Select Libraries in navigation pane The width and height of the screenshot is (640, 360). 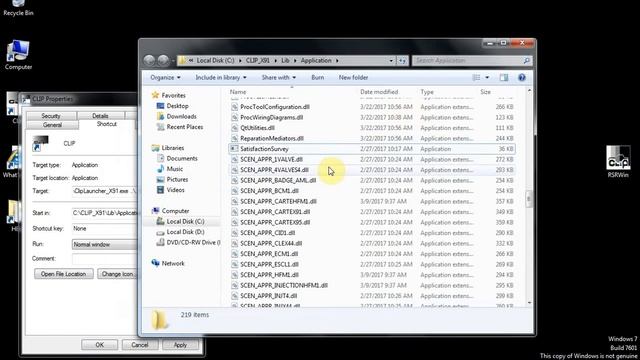(172, 148)
